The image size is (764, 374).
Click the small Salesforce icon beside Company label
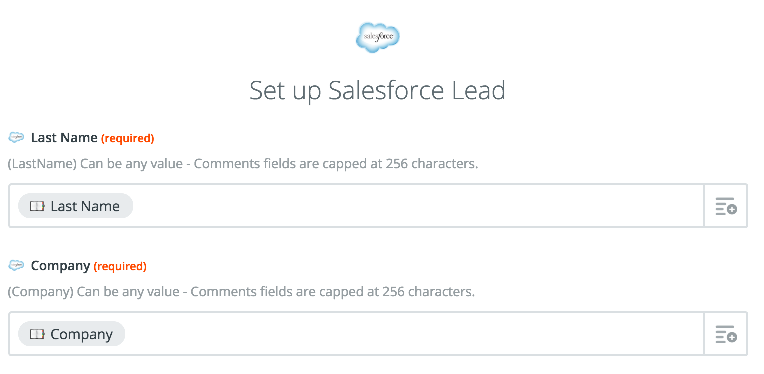(x=16, y=266)
